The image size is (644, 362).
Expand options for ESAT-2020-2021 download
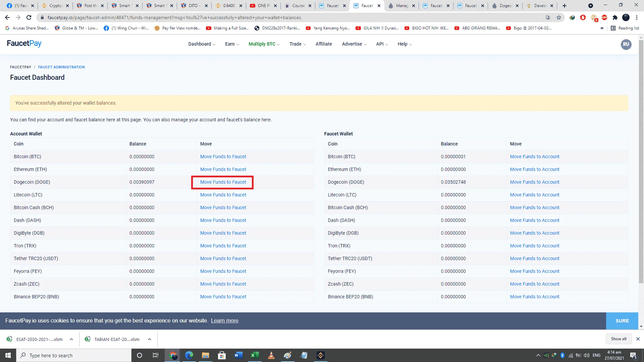pos(71,339)
